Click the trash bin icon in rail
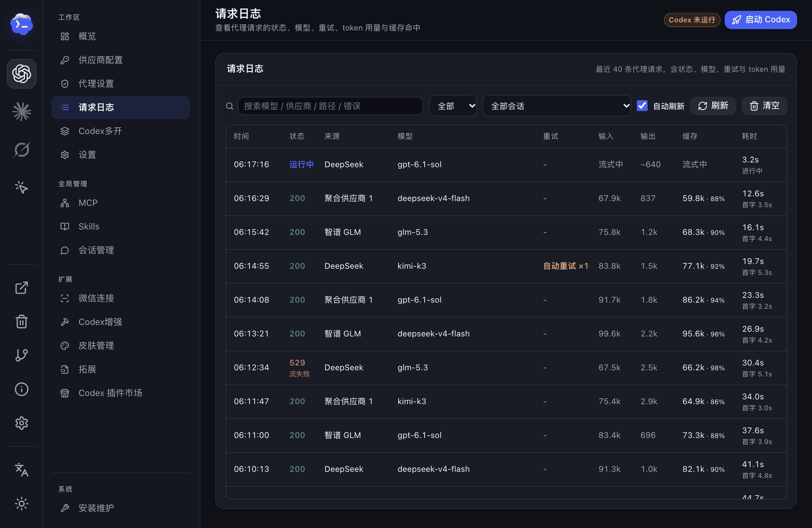812x528 pixels. coord(21,321)
